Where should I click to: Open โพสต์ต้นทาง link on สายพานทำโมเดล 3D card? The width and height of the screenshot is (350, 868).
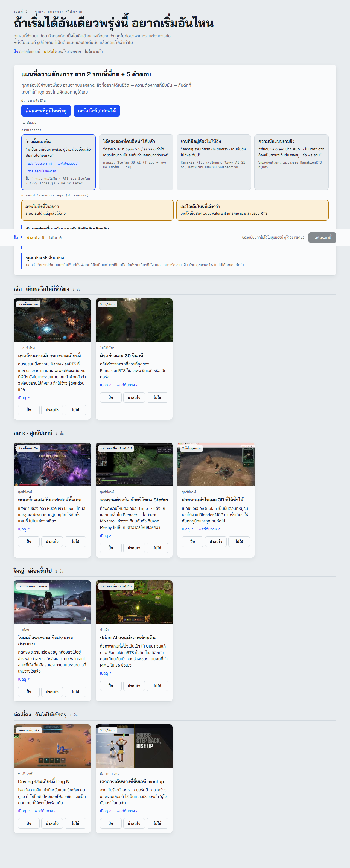[x=209, y=529]
